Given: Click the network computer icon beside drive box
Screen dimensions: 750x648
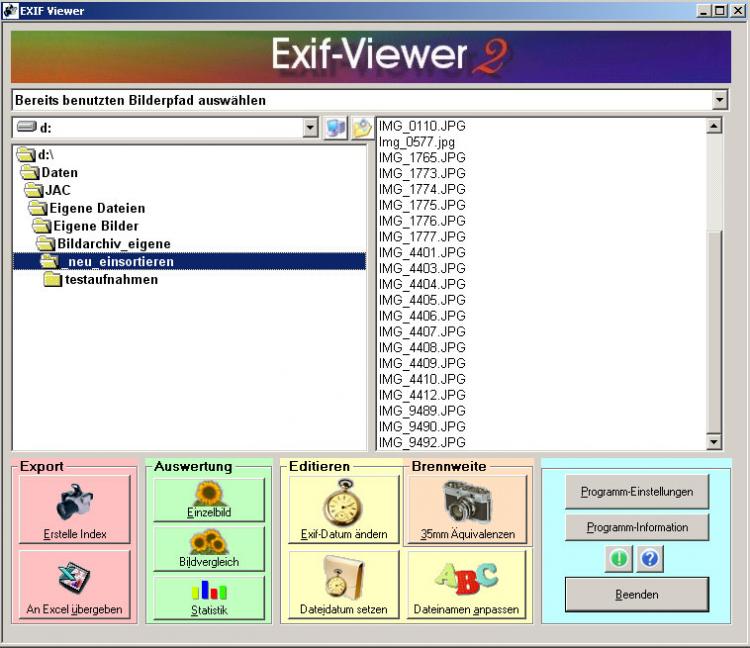Looking at the screenshot, I should click(x=335, y=128).
